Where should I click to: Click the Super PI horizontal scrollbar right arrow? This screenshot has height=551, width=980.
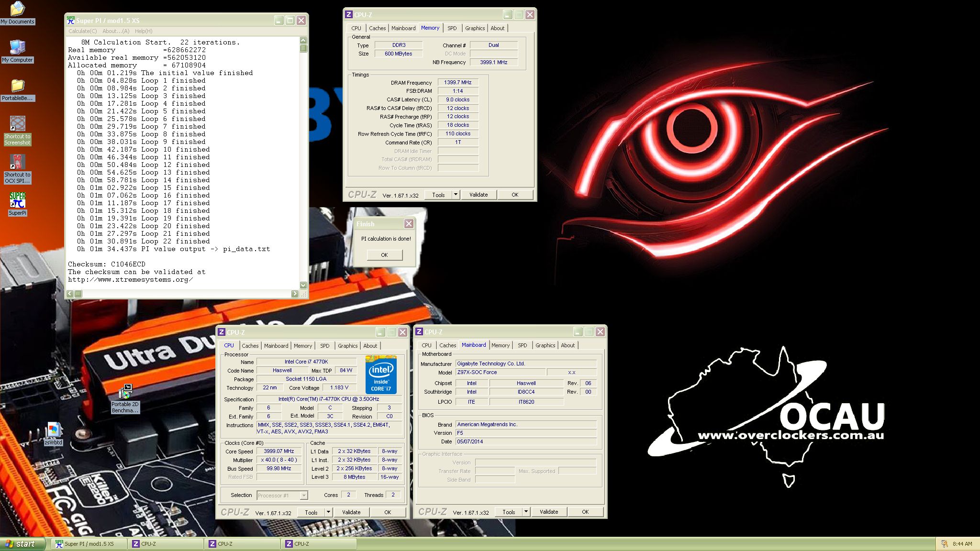295,294
